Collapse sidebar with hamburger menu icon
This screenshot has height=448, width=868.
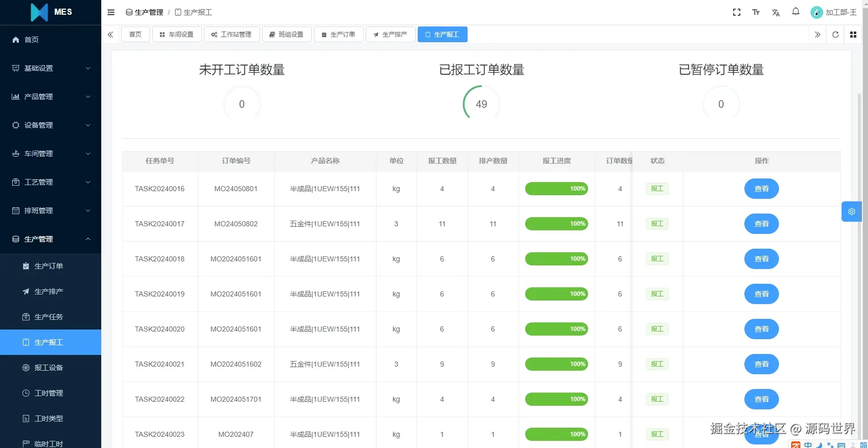(111, 12)
